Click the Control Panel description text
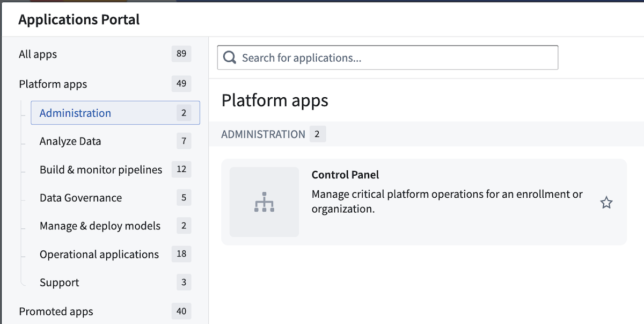 [447, 201]
